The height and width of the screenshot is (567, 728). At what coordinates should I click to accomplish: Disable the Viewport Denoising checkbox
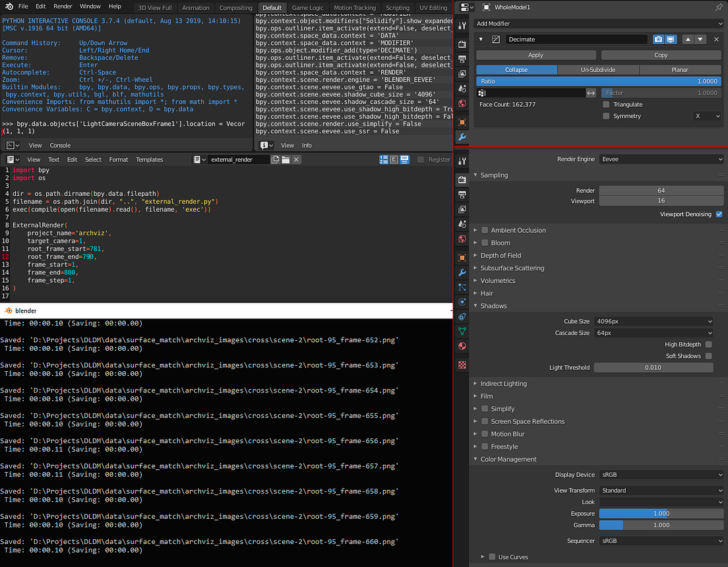(719, 214)
